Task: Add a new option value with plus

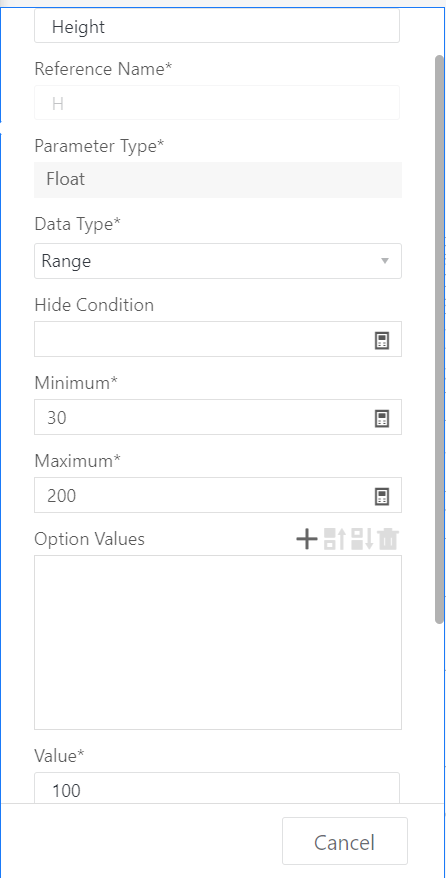Action: (307, 539)
